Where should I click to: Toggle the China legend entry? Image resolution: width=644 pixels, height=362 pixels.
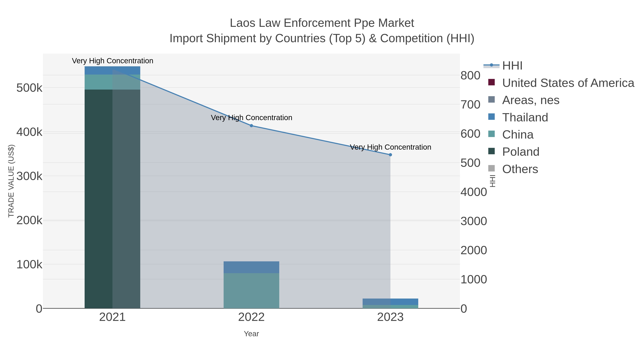pos(511,135)
